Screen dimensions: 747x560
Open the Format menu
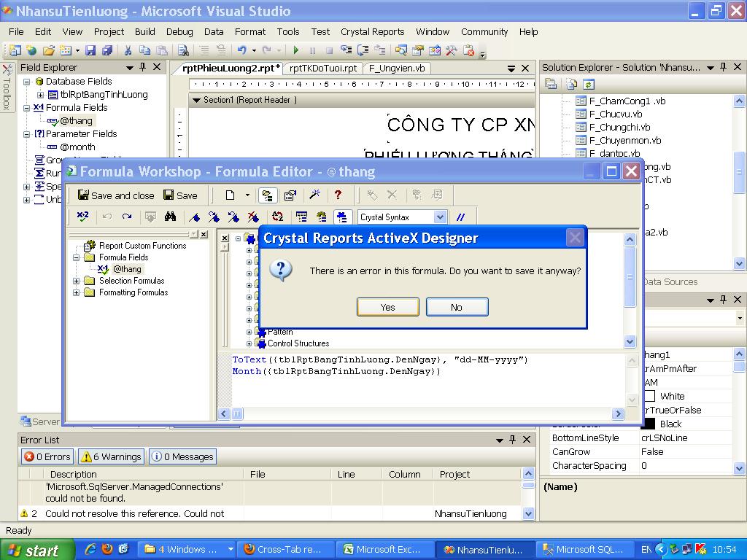point(250,31)
